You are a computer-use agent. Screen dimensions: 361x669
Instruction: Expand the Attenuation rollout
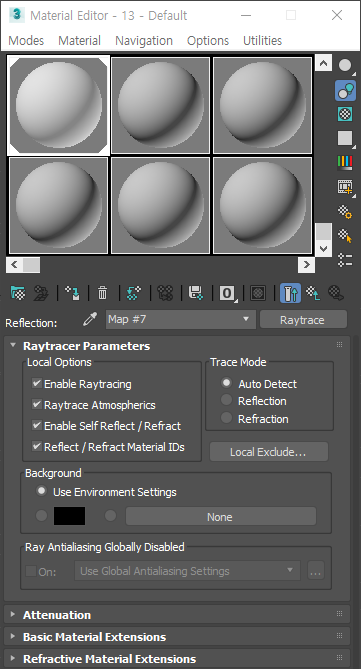(13, 614)
